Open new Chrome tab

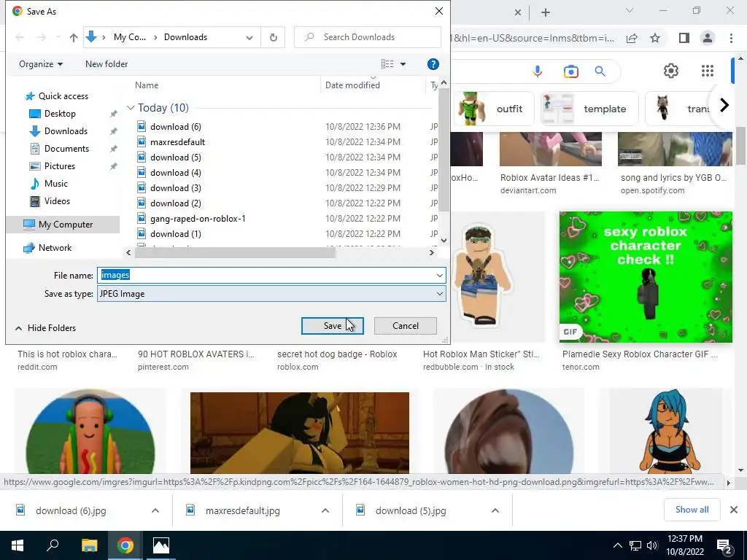(546, 13)
